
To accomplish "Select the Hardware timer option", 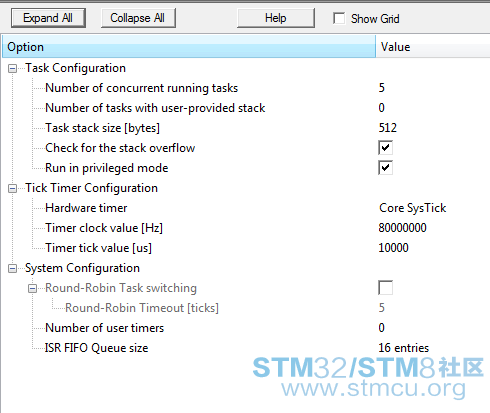I will 86,208.
